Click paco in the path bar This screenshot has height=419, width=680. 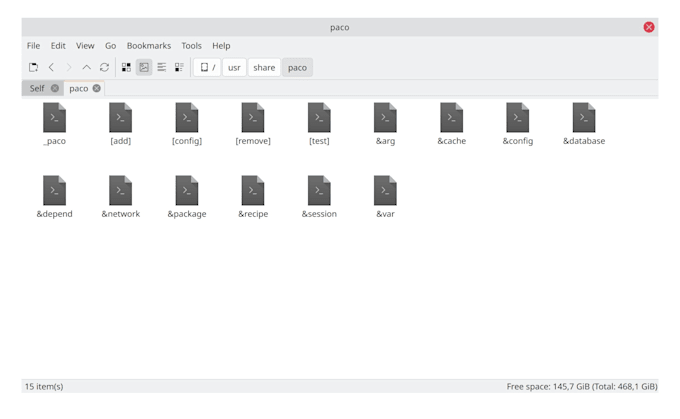[297, 67]
